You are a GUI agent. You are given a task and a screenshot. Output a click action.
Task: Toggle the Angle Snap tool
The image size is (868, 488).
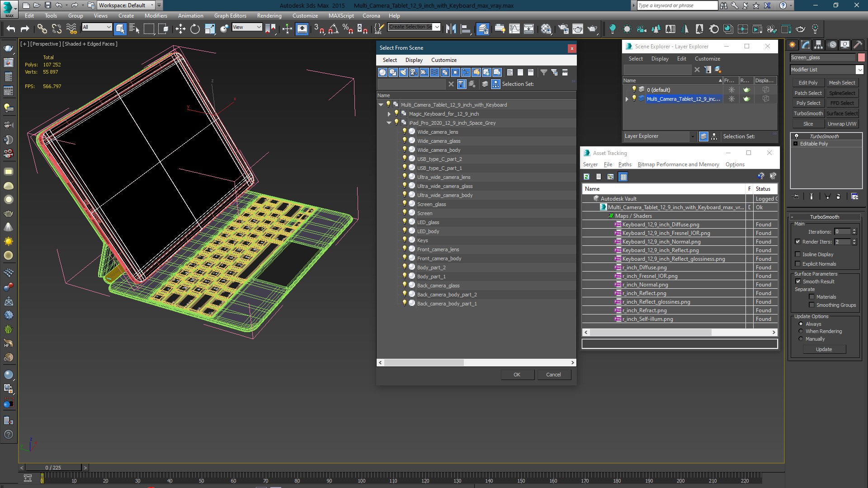333,29
